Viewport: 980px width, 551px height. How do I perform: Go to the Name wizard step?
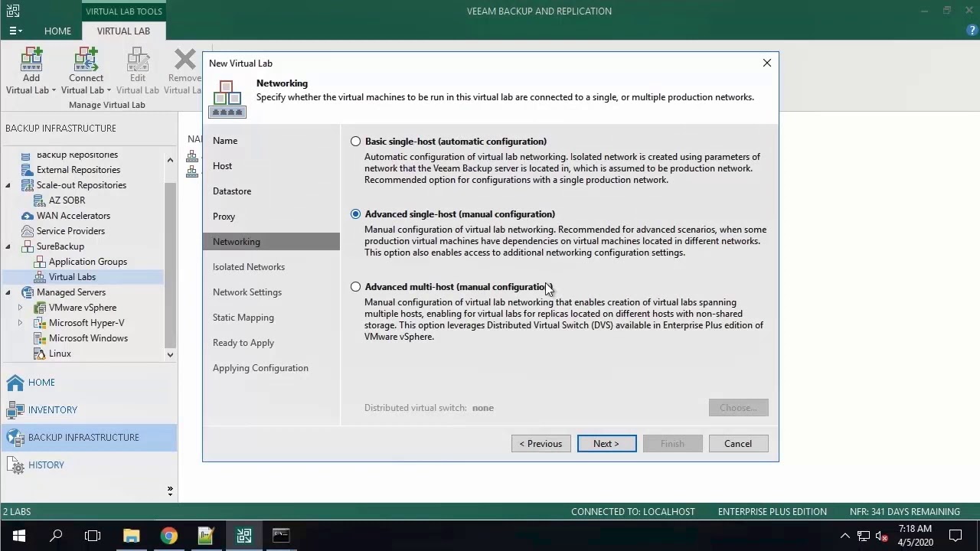[x=225, y=141]
